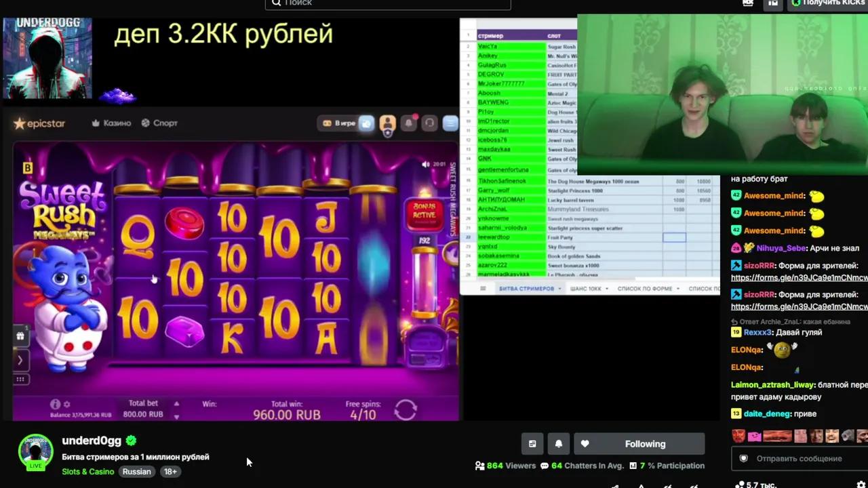This screenshot has height=488, width=868.
Task: Open the card icon beside the bell
Action: (x=532, y=444)
